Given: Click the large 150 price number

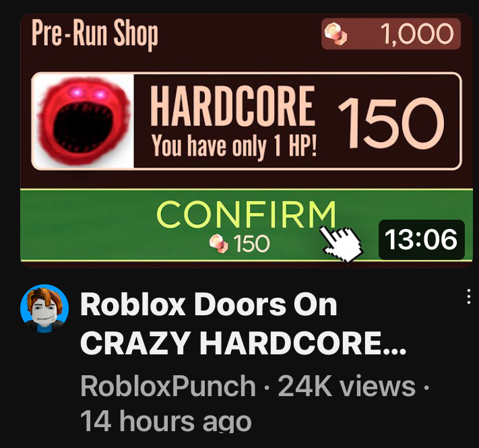Looking at the screenshot, I should (x=391, y=124).
